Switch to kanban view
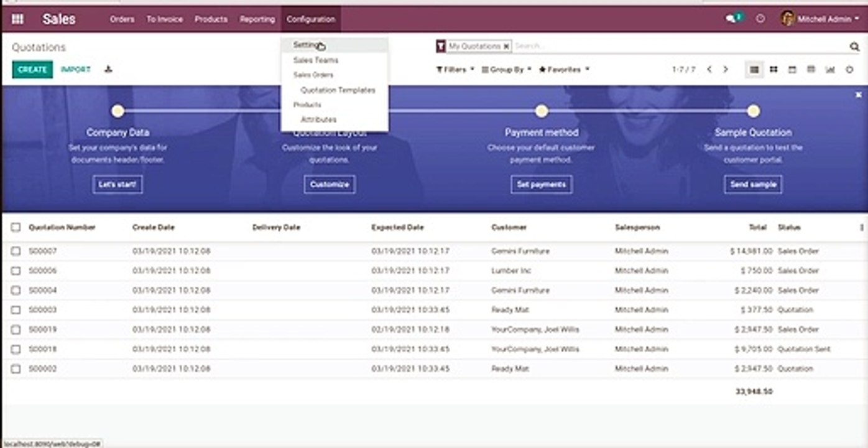The height and width of the screenshot is (448, 868). pyautogui.click(x=773, y=70)
